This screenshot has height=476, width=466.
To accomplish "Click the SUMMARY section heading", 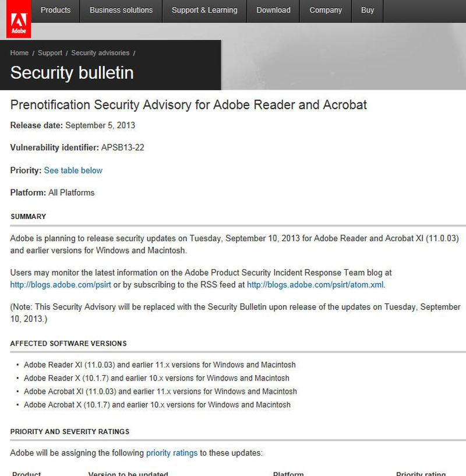I will click(28, 217).
